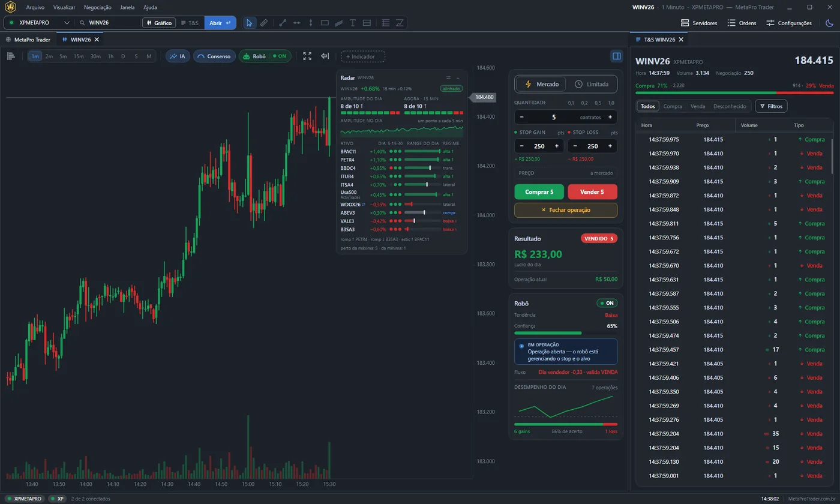Click the robot Confiança progress bar

pos(566,333)
